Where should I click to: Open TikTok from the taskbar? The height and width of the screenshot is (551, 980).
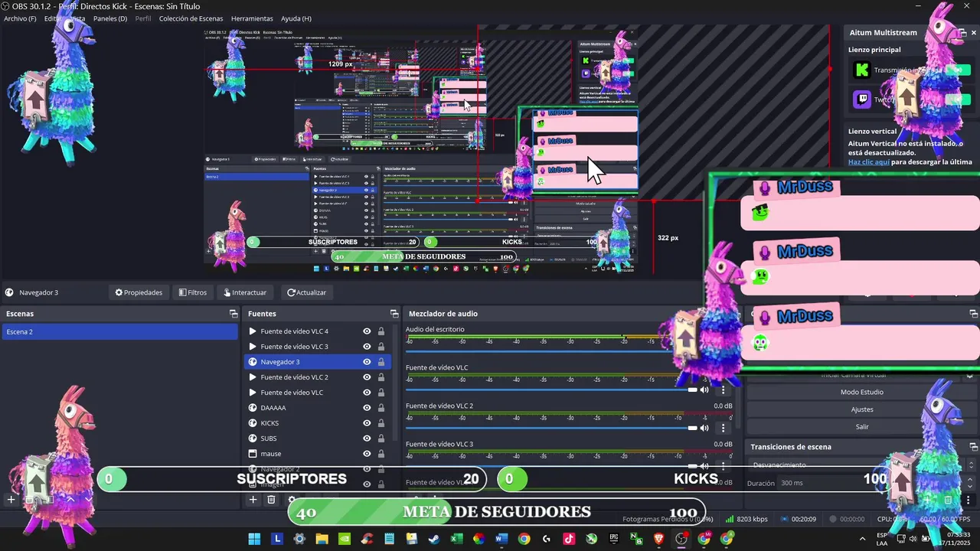569,539
